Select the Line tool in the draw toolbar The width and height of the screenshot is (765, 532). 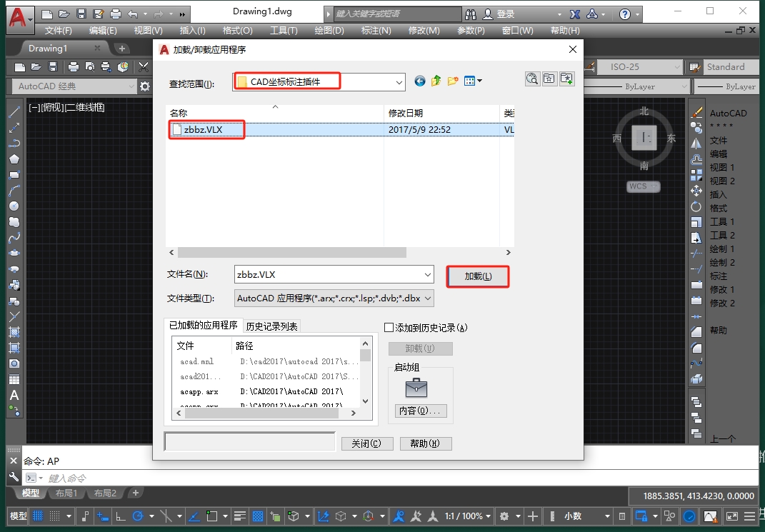[x=14, y=112]
